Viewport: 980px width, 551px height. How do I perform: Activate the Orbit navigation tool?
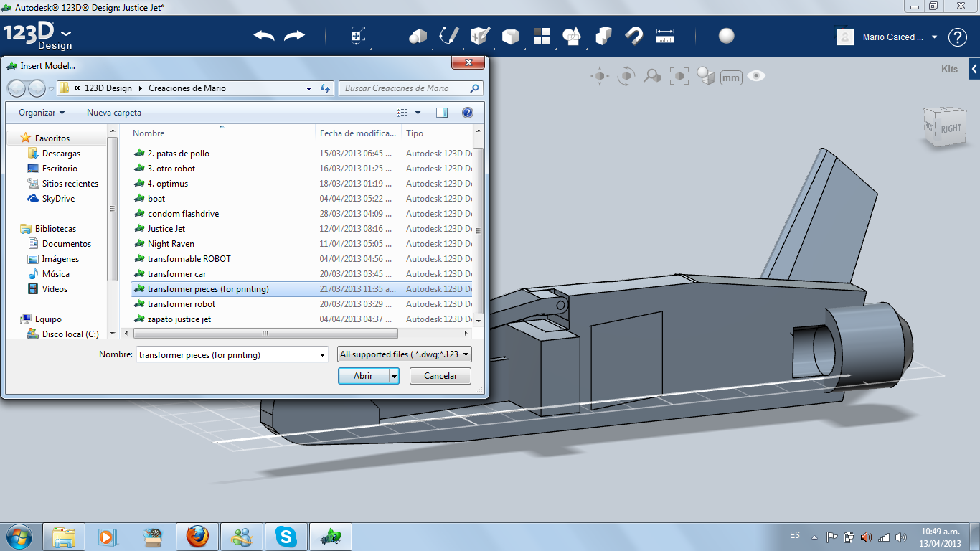pos(626,76)
